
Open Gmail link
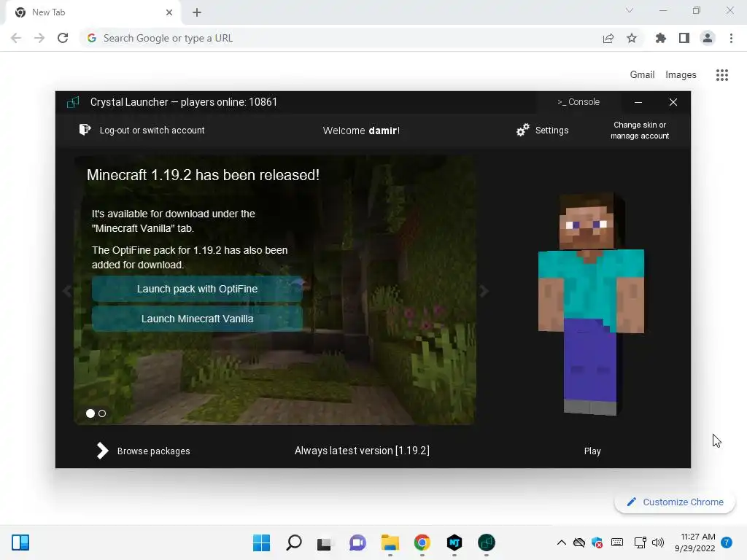tap(642, 75)
